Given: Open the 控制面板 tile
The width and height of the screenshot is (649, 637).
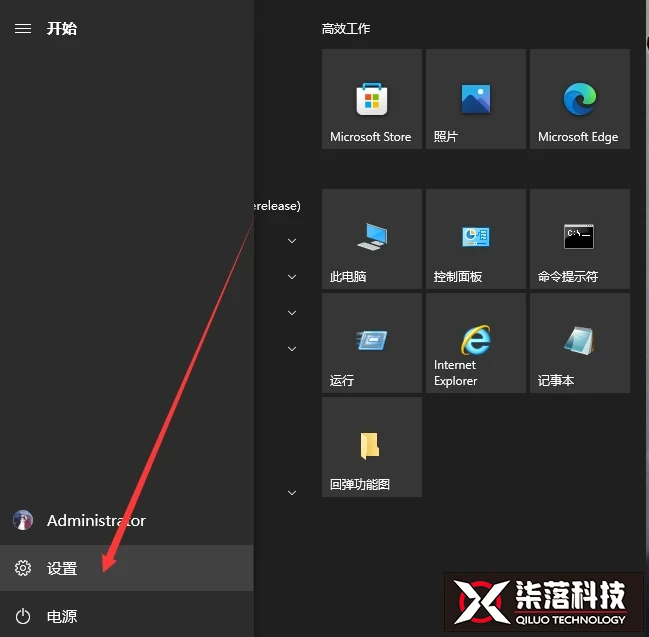Looking at the screenshot, I should coord(476,239).
